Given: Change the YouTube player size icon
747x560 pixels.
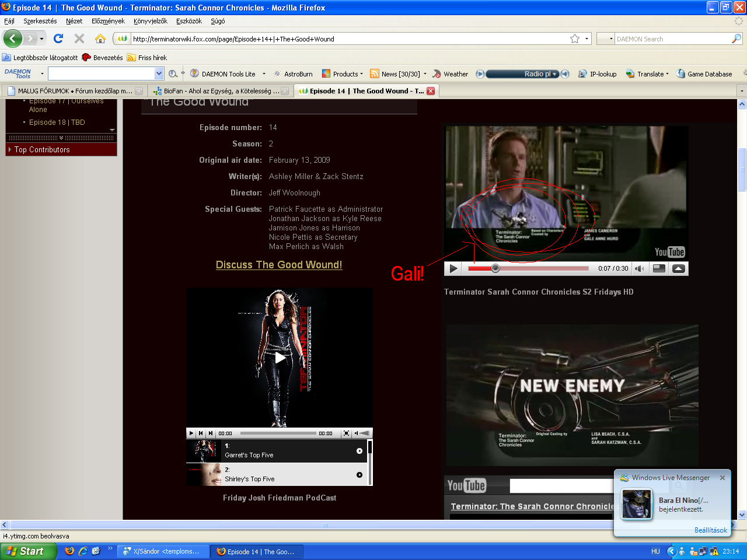Looking at the screenshot, I should tap(659, 269).
